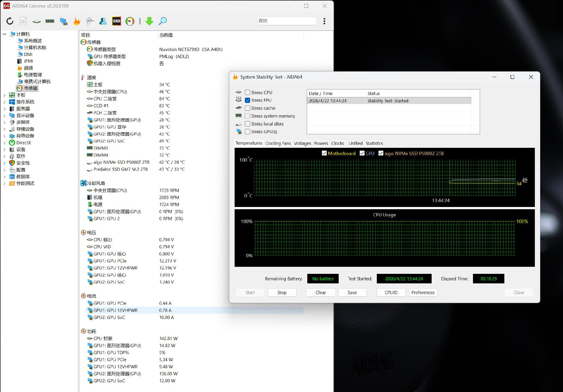This screenshot has height=392, width=563.
Task: Click the Preferences button
Action: 423,292
